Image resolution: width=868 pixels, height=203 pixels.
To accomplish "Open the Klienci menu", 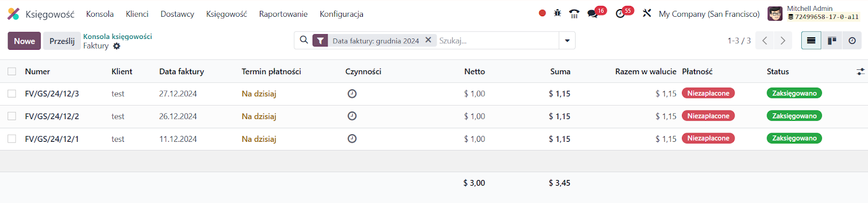I will pos(137,14).
